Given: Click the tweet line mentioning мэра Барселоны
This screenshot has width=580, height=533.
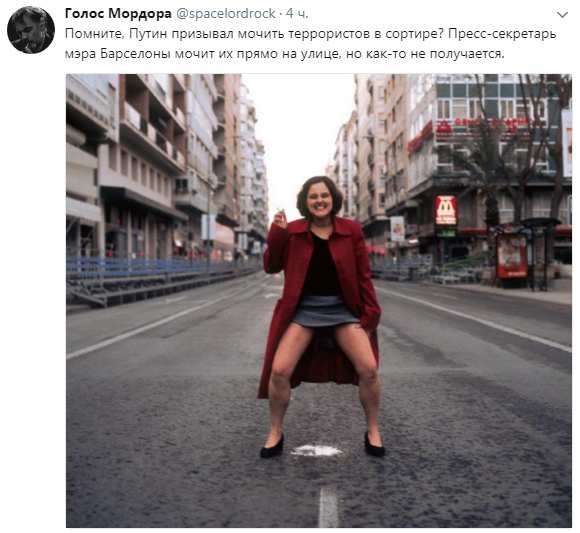Looking at the screenshot, I should [284, 54].
